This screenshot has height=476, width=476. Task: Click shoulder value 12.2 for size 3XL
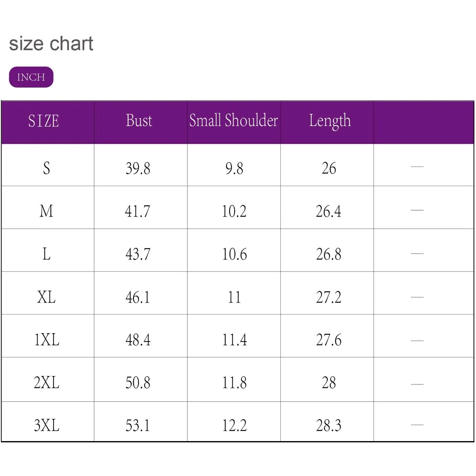point(234,426)
